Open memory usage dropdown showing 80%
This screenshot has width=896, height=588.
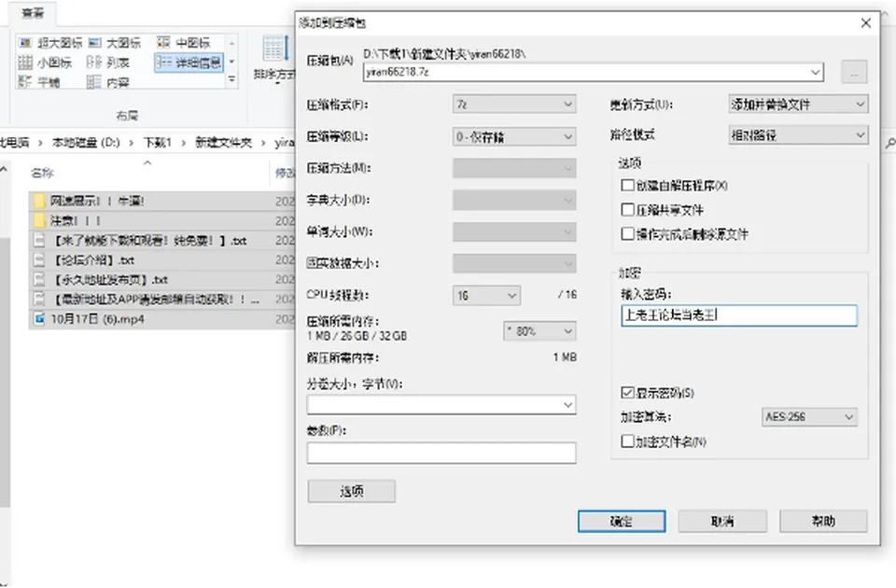tap(540, 330)
